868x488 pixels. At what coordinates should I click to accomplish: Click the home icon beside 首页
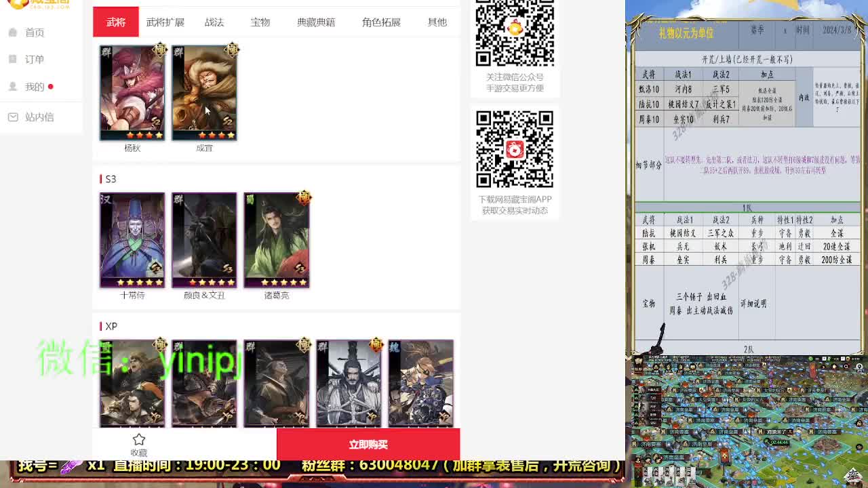(13, 33)
